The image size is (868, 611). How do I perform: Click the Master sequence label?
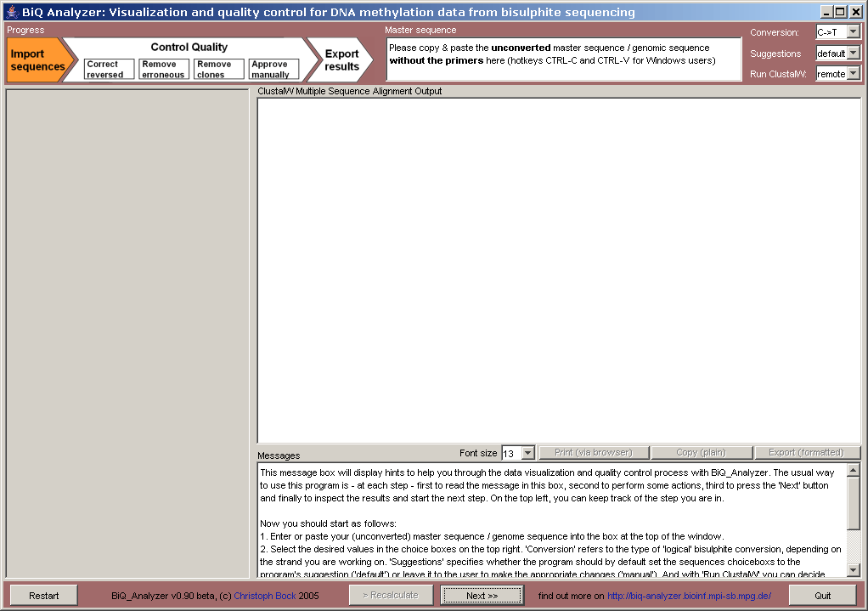click(420, 30)
